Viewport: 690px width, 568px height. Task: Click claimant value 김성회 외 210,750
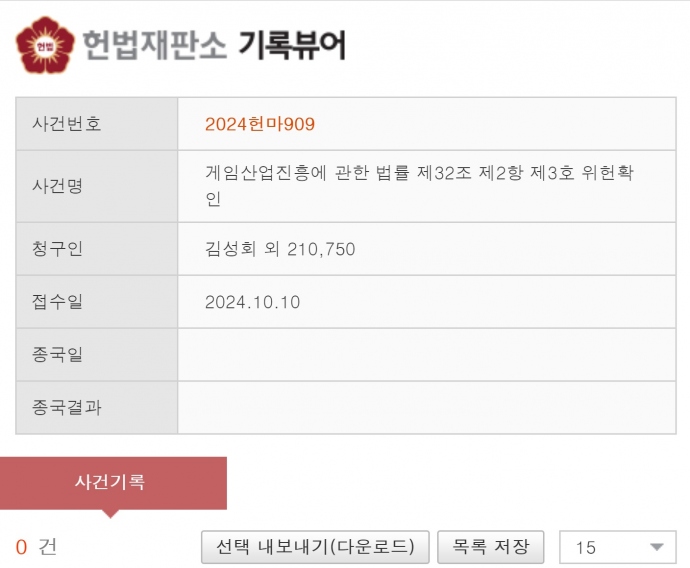280,249
